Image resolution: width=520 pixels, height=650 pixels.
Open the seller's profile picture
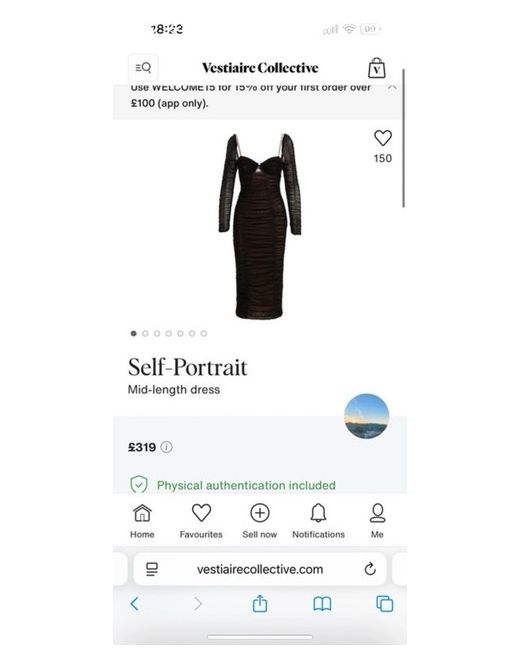pos(367,416)
